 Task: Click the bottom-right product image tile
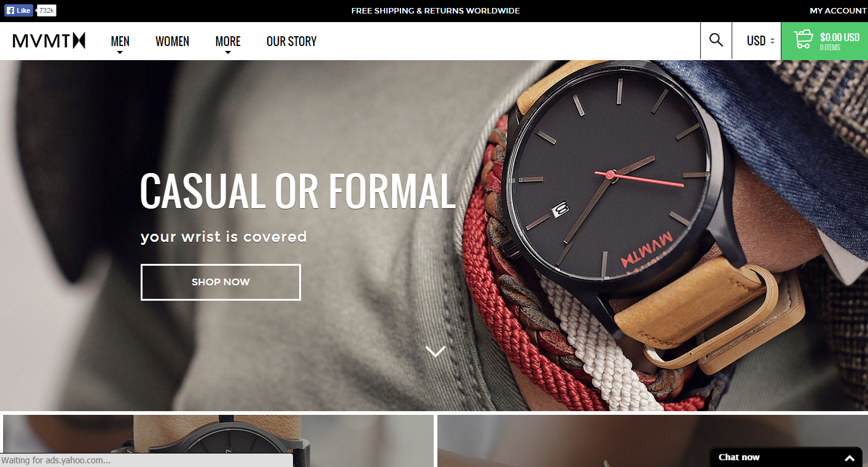[652, 441]
